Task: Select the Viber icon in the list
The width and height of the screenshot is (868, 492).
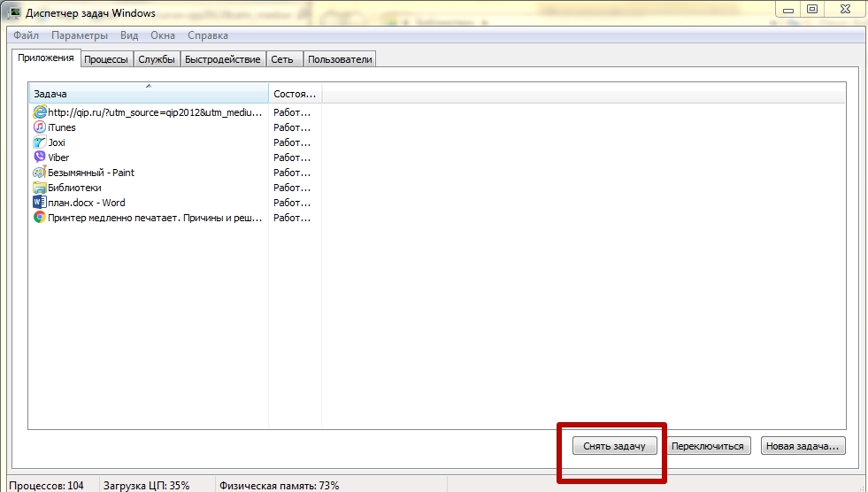Action: [x=39, y=158]
